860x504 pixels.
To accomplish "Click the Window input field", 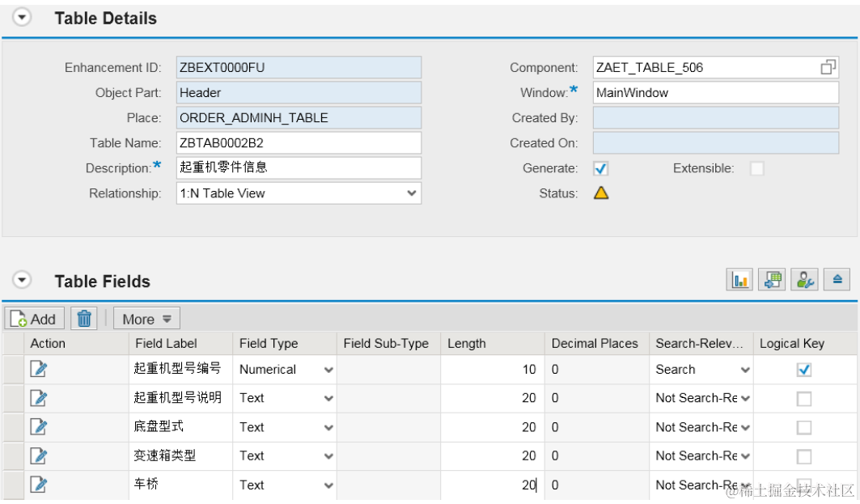I will tap(716, 93).
